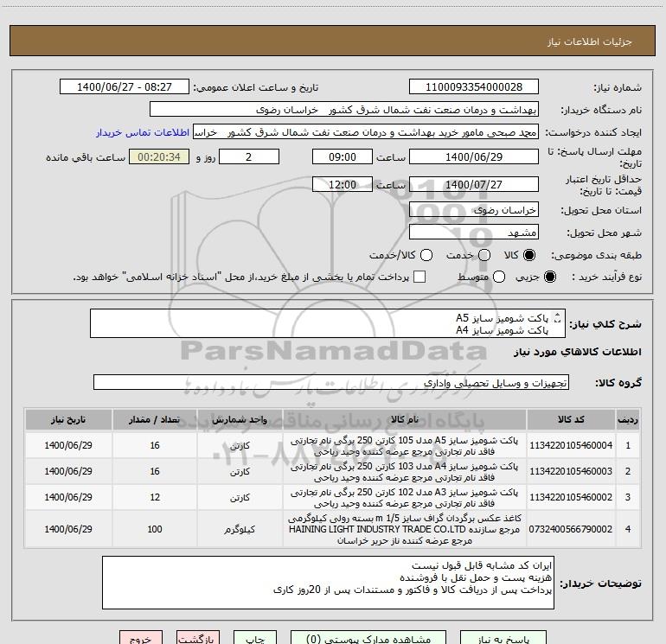Click the ردیف column header

[x=628, y=420]
